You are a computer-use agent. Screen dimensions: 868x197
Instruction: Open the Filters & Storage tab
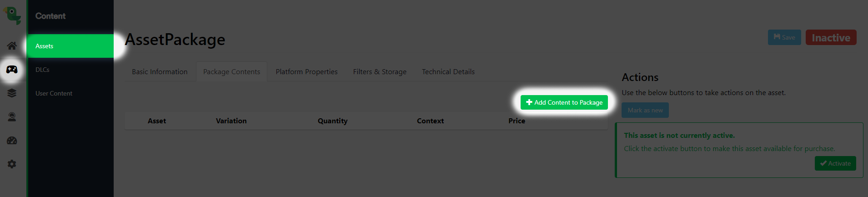point(380,72)
